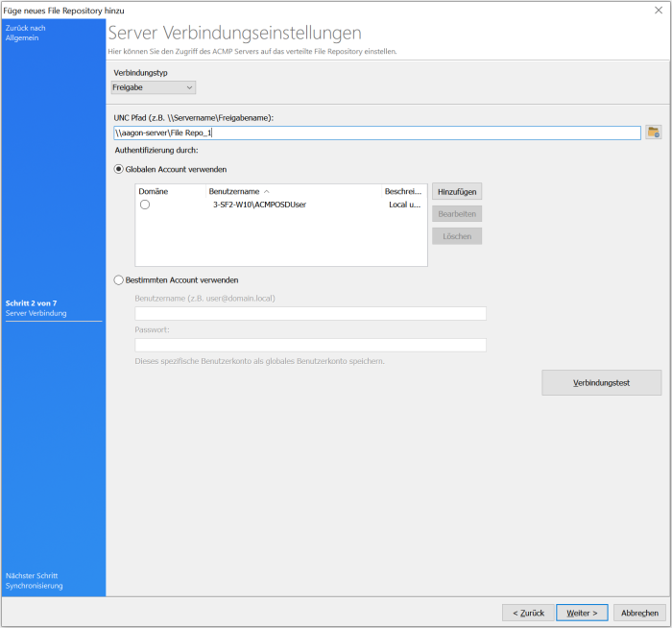This screenshot has width=672, height=628.
Task: Toggle the round selector in ACMPOSDUser row
Action: pyautogui.click(x=145, y=205)
